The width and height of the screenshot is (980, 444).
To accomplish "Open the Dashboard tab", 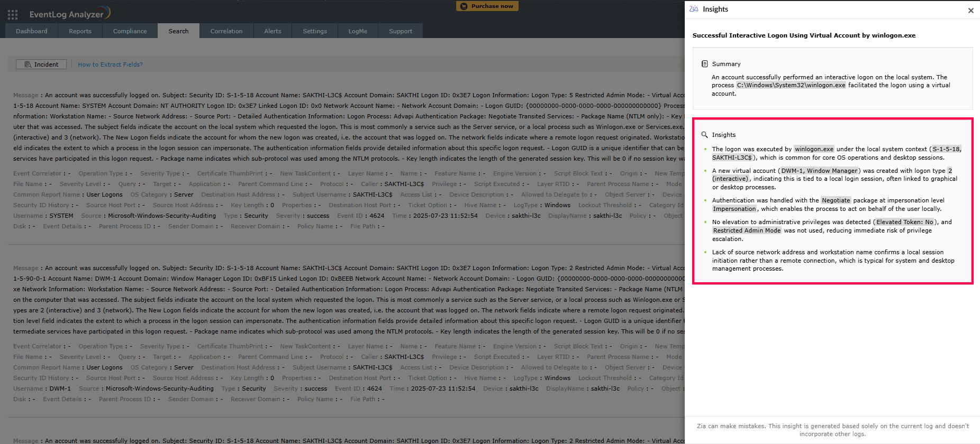I will 32,31.
